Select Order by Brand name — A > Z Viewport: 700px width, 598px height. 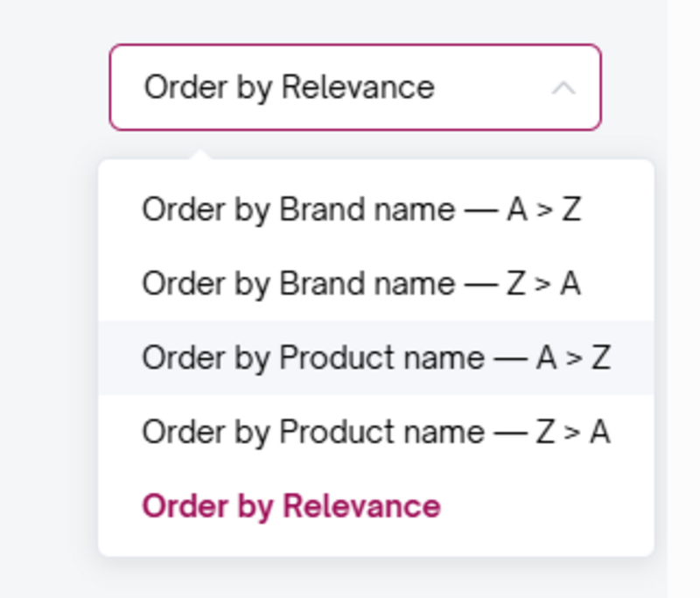[x=360, y=210]
